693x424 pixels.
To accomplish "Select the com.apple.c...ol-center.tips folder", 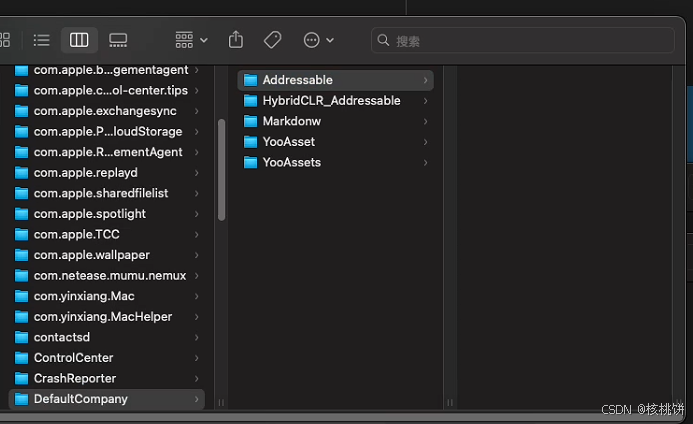I will [x=107, y=91].
